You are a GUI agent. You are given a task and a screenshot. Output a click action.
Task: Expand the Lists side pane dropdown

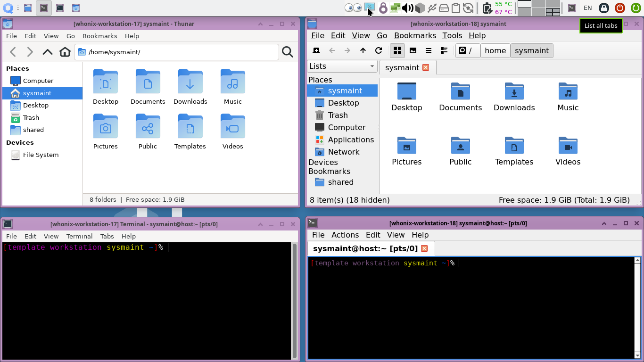(x=342, y=66)
